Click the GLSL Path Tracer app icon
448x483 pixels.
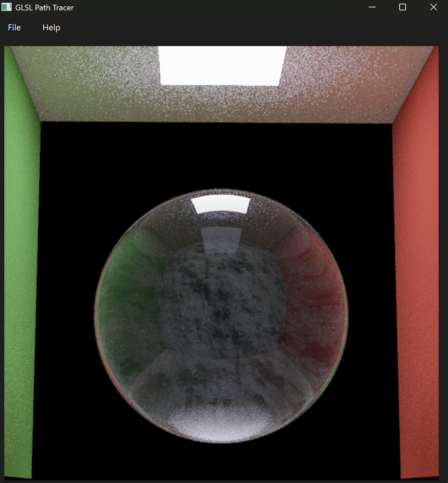point(6,7)
